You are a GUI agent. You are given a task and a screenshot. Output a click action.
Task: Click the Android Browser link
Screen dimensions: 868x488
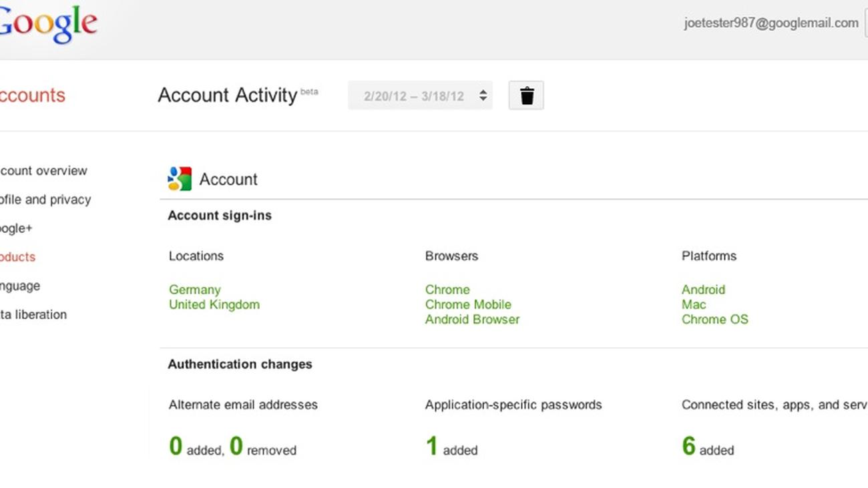pyautogui.click(x=471, y=319)
